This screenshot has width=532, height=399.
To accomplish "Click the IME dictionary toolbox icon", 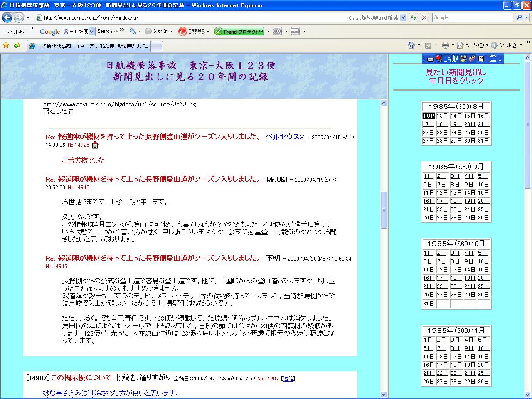I will coord(472,59).
